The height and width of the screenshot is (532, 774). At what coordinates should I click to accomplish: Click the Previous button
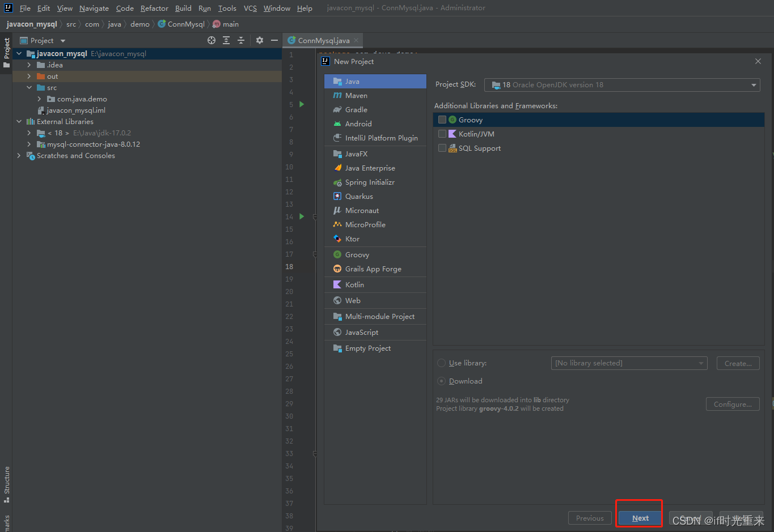pyautogui.click(x=590, y=518)
